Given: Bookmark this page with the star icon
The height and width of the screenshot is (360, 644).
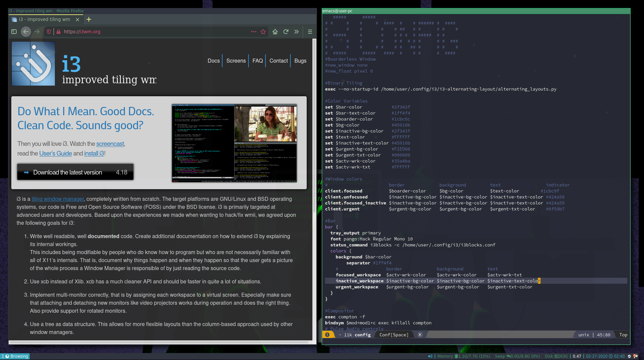Looking at the screenshot, I should click(263, 32).
